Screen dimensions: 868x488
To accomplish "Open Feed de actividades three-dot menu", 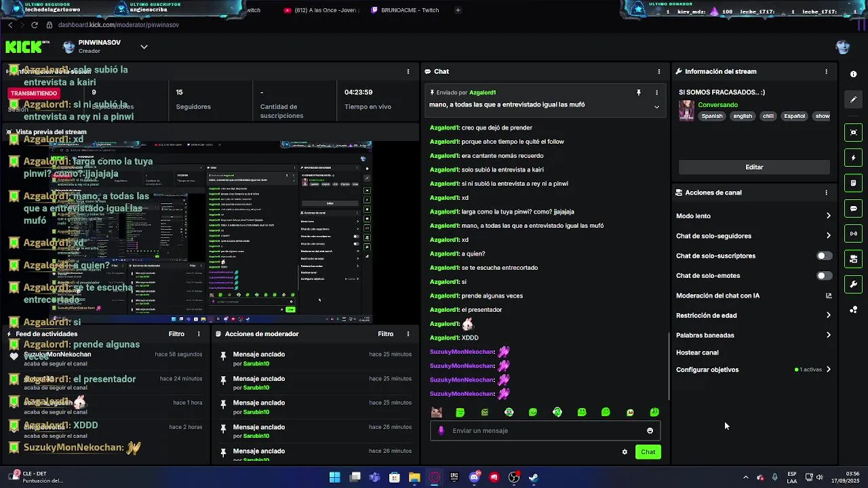I will pyautogui.click(x=199, y=333).
